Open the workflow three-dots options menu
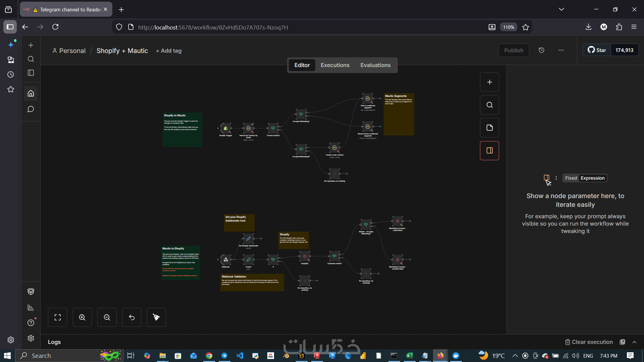644x362 pixels. (561, 50)
